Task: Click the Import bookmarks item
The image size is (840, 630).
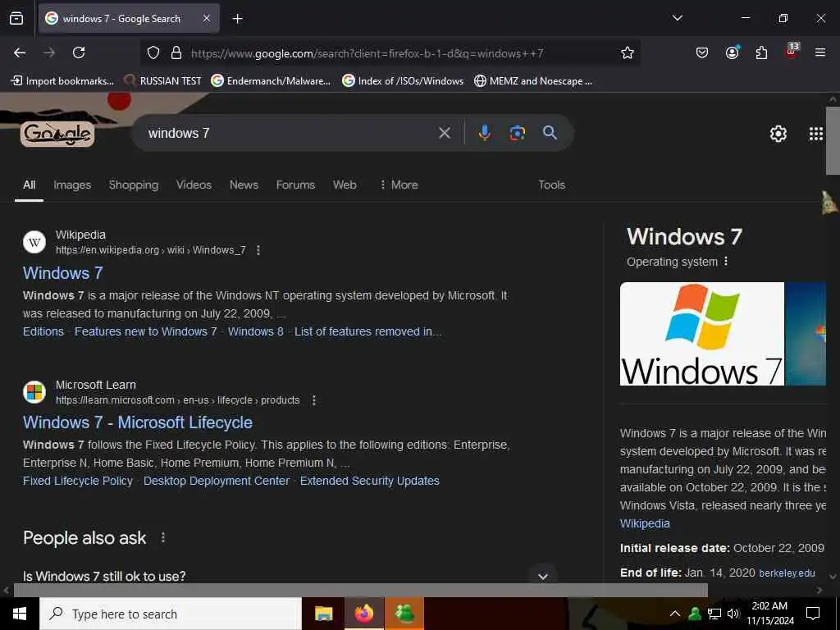Action: coord(62,81)
